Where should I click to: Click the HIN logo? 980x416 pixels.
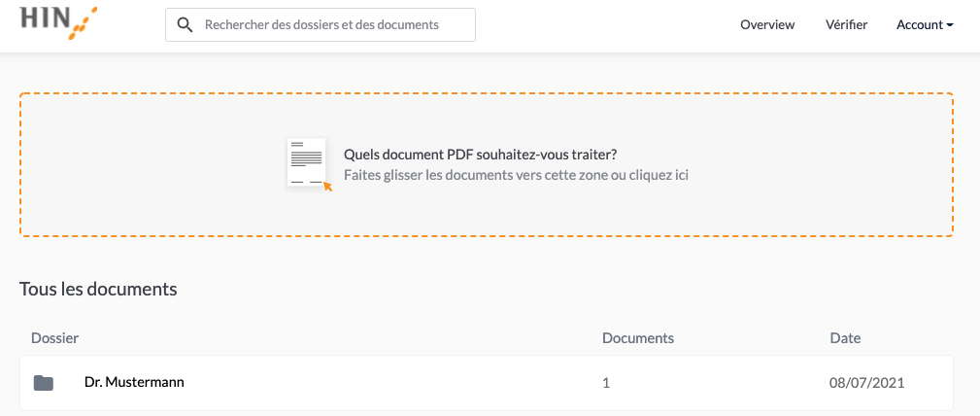(58, 23)
